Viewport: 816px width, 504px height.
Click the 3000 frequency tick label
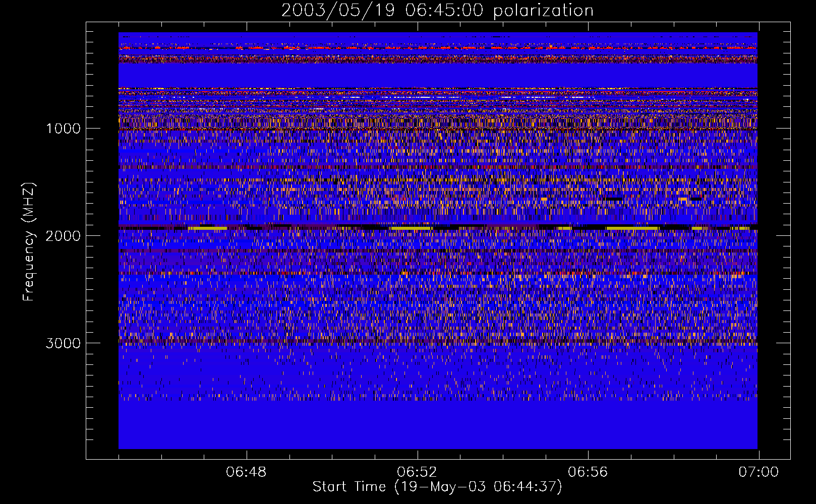63,343
